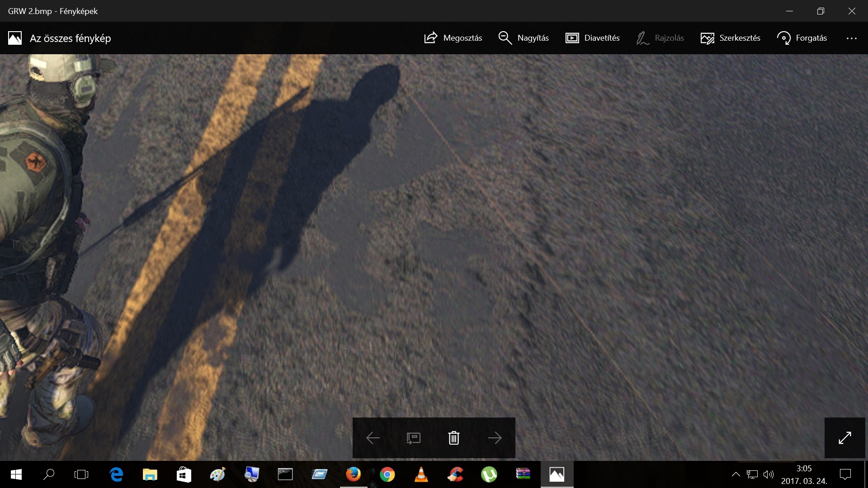The height and width of the screenshot is (488, 868).
Task: Open the Command Prompt taskbar icon
Action: [285, 474]
